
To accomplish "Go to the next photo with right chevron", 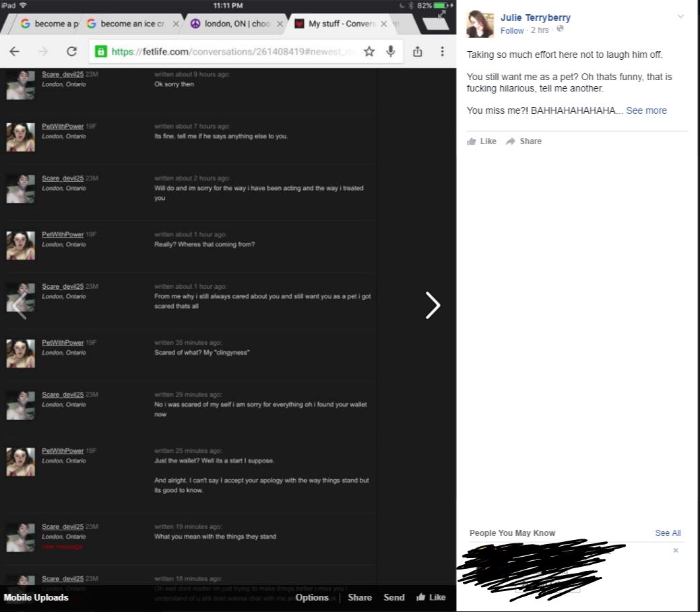I will coord(433,306).
